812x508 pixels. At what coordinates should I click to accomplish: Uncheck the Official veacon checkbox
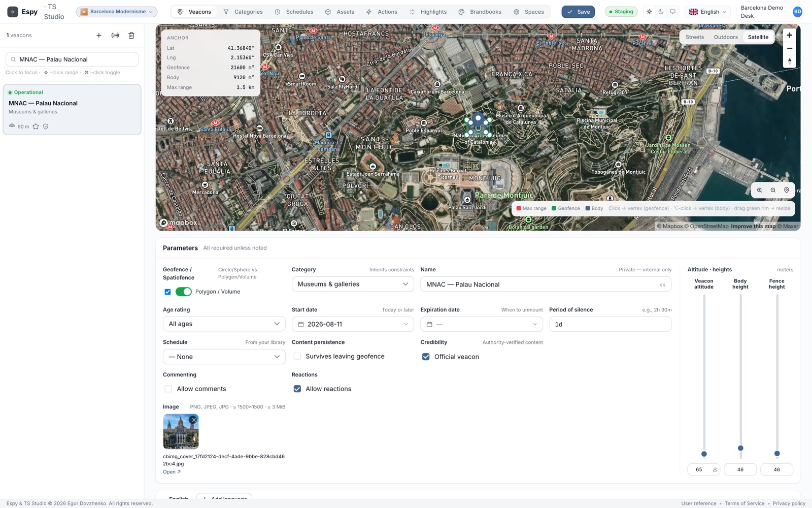pos(426,357)
